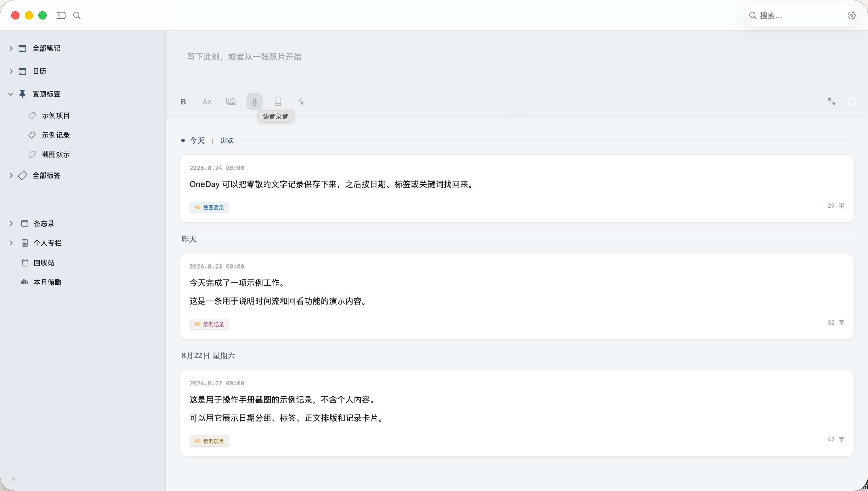Open 本月俯瞰 monthly overview

48,282
